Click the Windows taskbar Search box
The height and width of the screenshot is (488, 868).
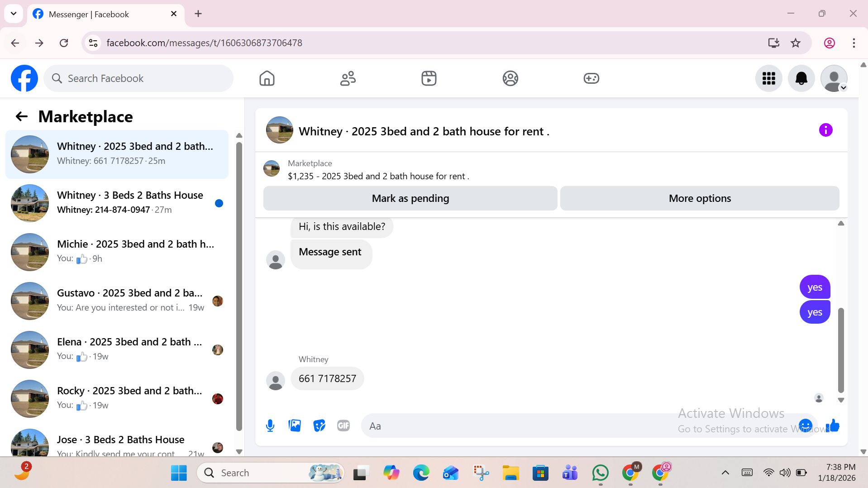coord(270,473)
